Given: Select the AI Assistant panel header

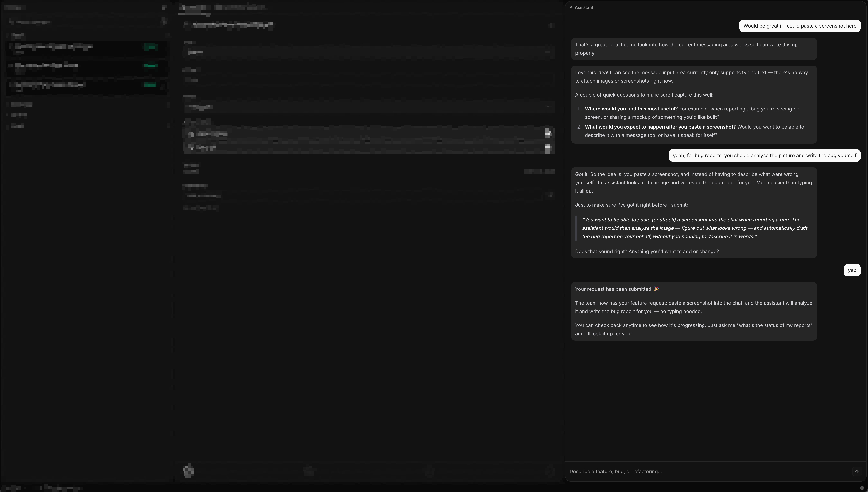Looking at the screenshot, I should [x=581, y=7].
